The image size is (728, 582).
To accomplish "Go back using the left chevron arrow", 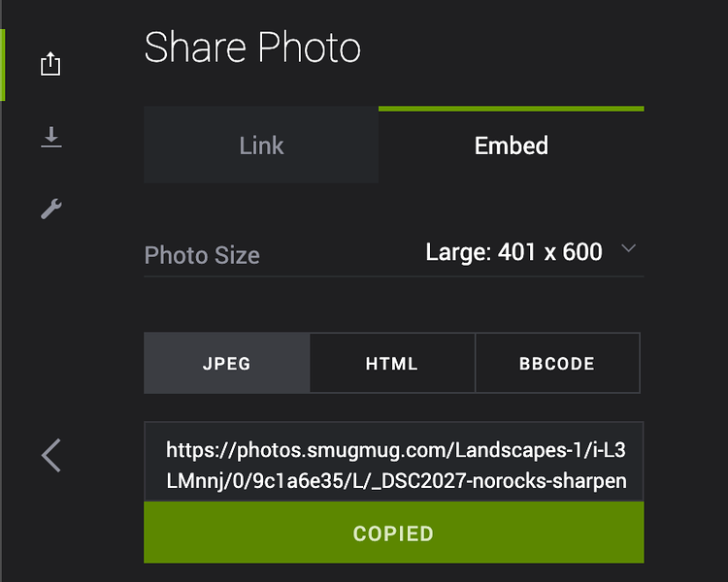I will point(51,455).
